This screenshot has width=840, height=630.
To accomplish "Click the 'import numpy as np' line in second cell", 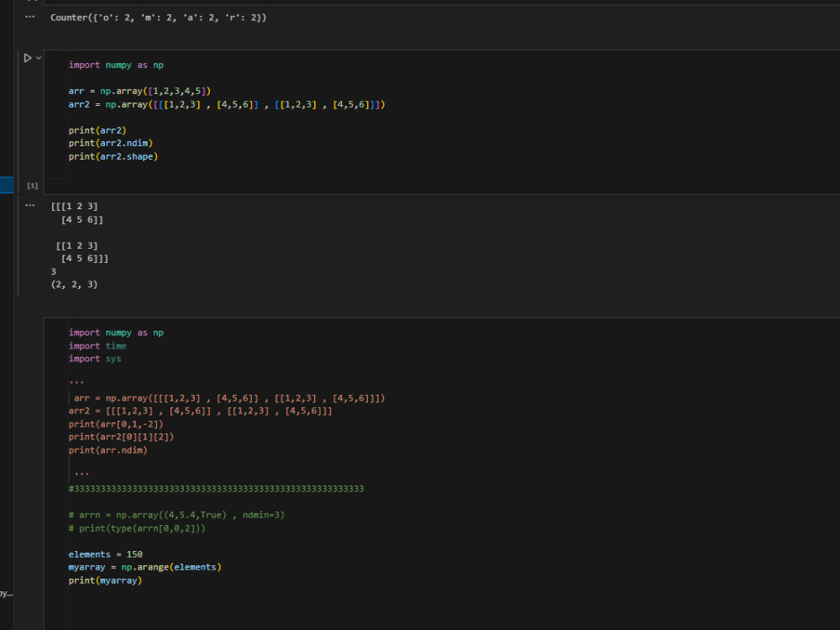I will pyautogui.click(x=116, y=65).
